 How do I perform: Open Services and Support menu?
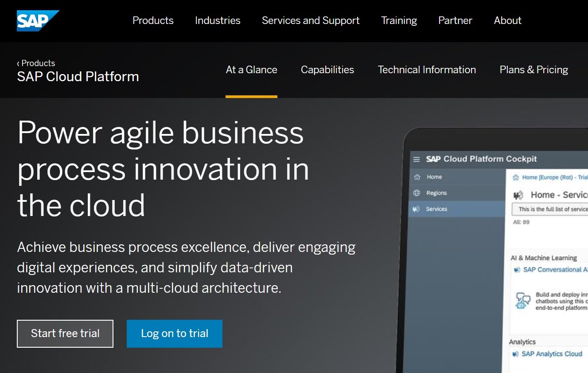311,20
